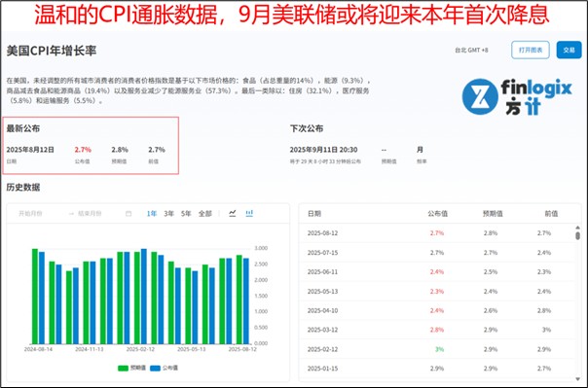The image size is (588, 388).
Task: Click red 2.7% latest published value
Action: pos(83,150)
